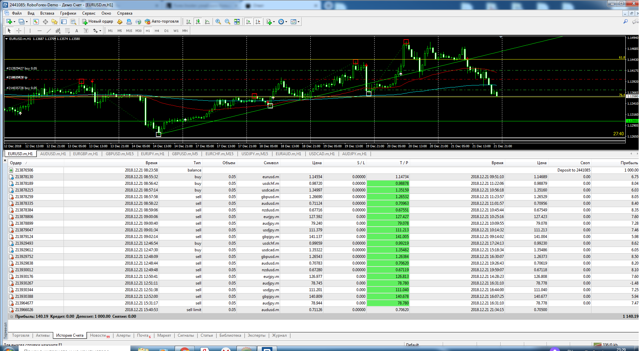Open the Журнал terminal tab
Screen dimensions: 644x351
coord(279,335)
